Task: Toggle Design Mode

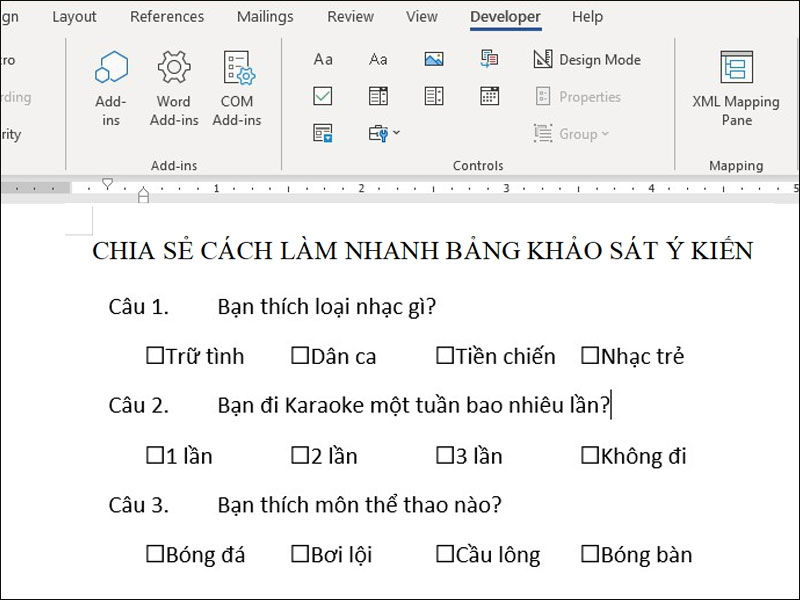Action: (x=587, y=59)
